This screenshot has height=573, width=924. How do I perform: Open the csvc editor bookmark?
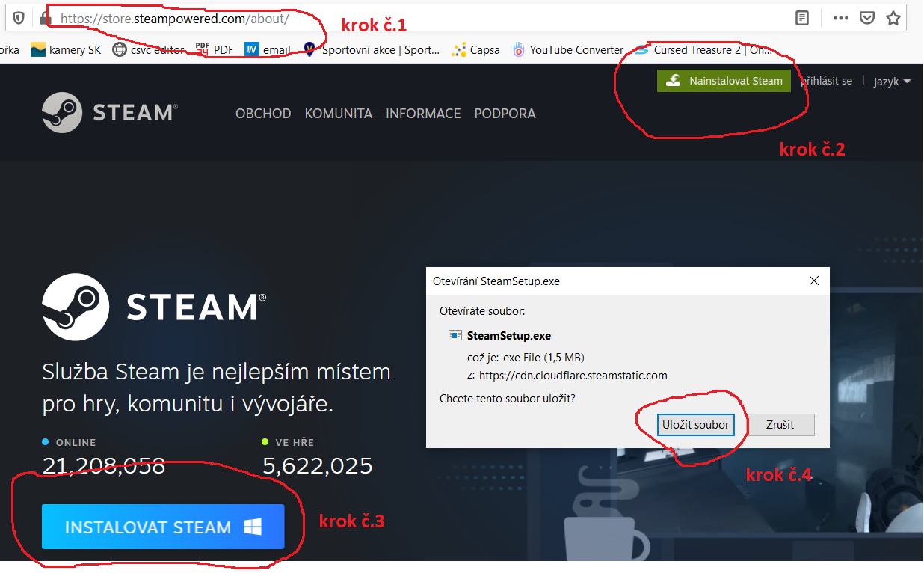point(148,50)
